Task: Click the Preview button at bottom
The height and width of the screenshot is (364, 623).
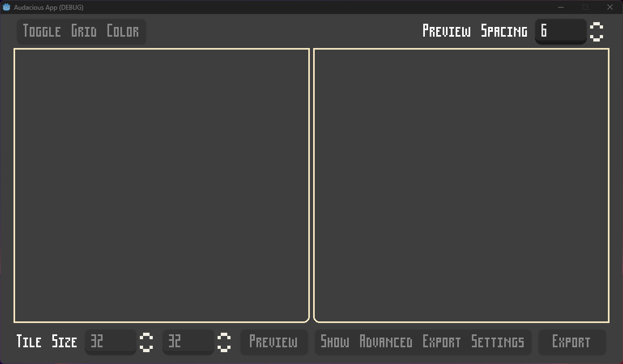Action: click(274, 342)
